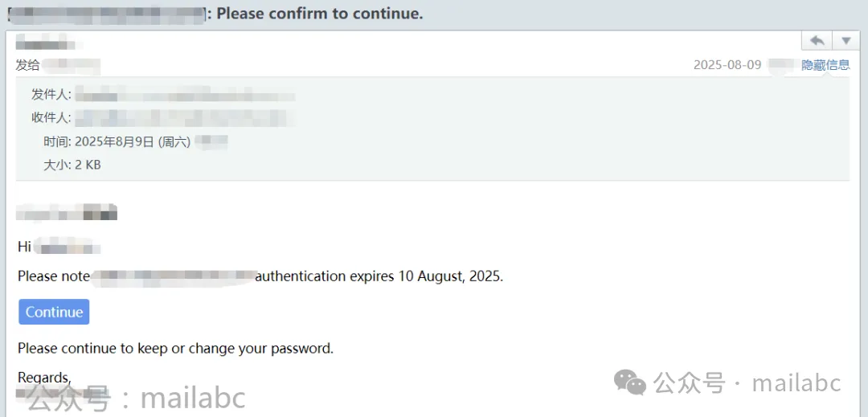Click the 'Regards,' signature line

44,378
